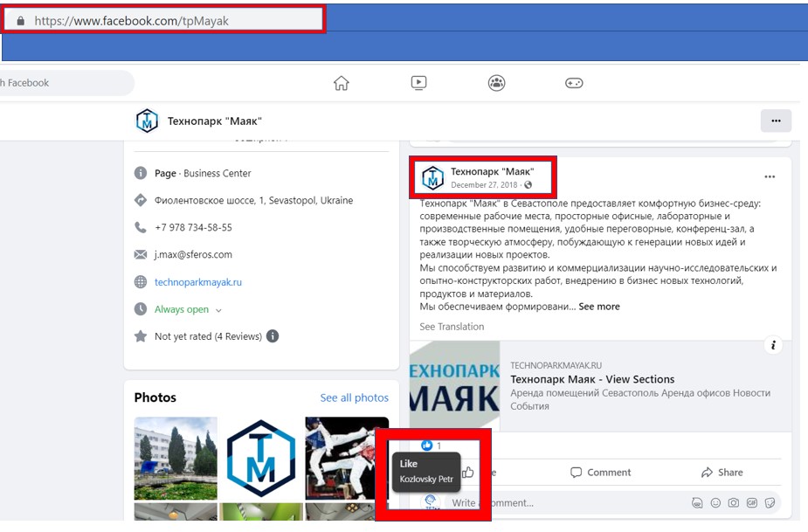Image resolution: width=808 pixels, height=532 pixels.
Task: Click the post date December 27, 2018
Action: click(484, 185)
